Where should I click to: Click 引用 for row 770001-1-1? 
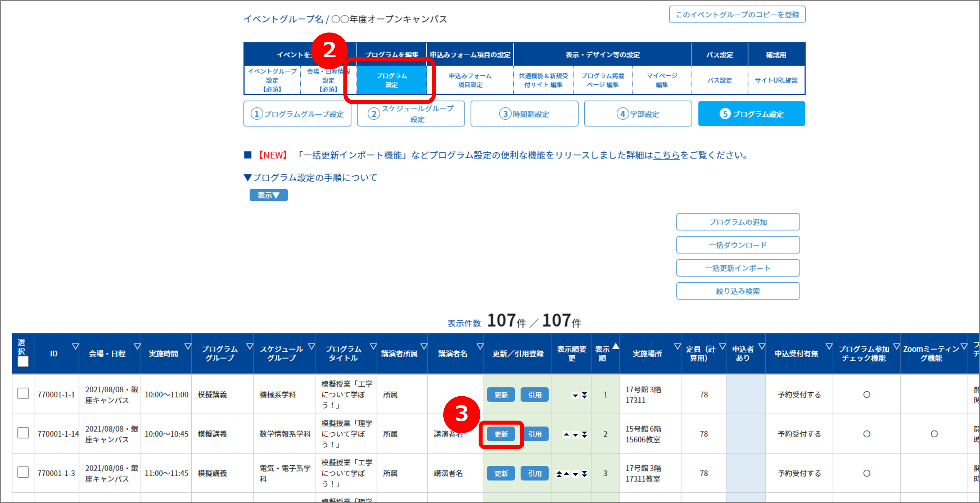(534, 395)
